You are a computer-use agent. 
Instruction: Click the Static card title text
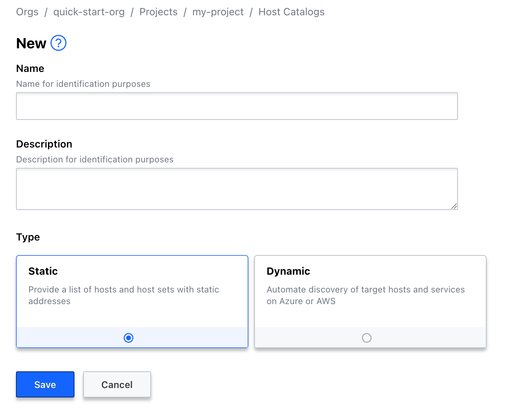(43, 271)
